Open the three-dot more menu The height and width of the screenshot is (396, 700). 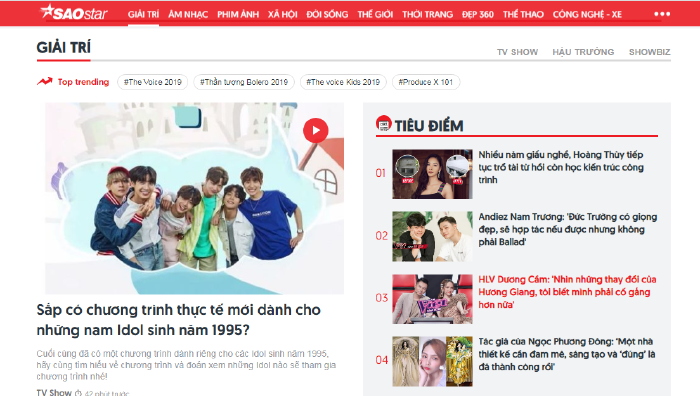(662, 14)
